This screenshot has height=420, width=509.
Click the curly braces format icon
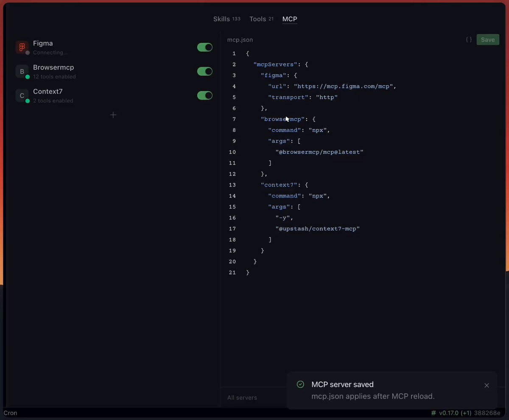point(469,39)
